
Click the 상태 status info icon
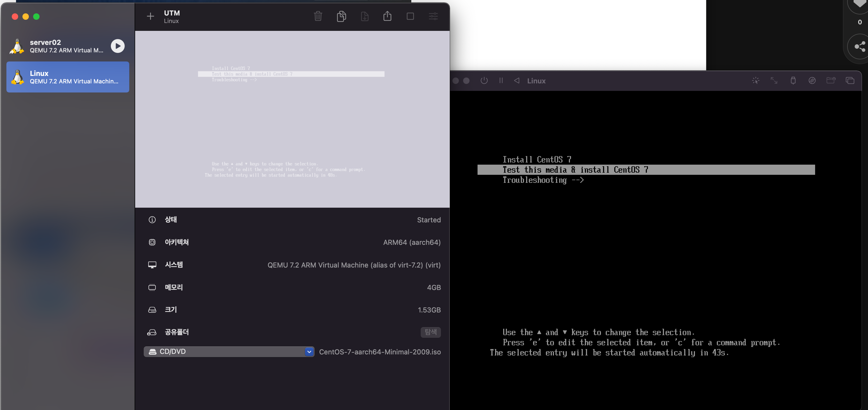tap(152, 220)
